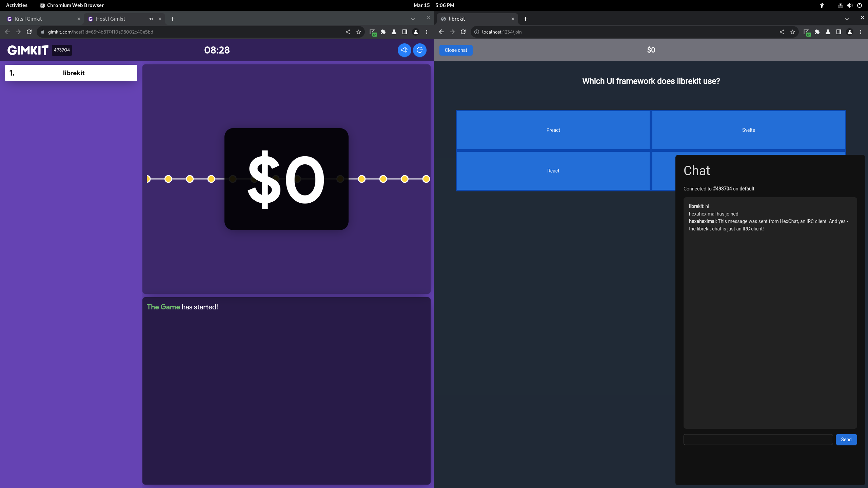Go forward in the left Gimkit browser window

pos(18,32)
